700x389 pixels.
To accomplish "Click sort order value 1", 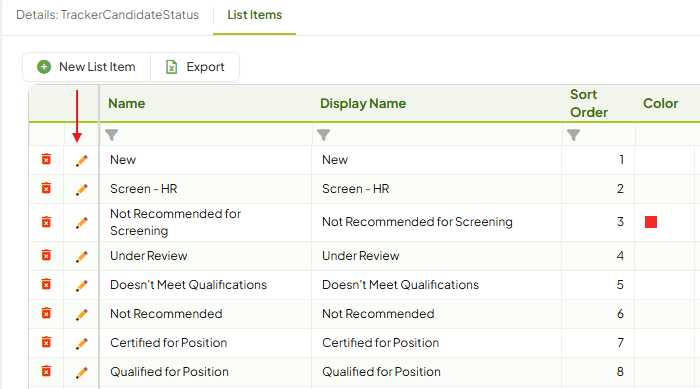I will click(x=621, y=160).
